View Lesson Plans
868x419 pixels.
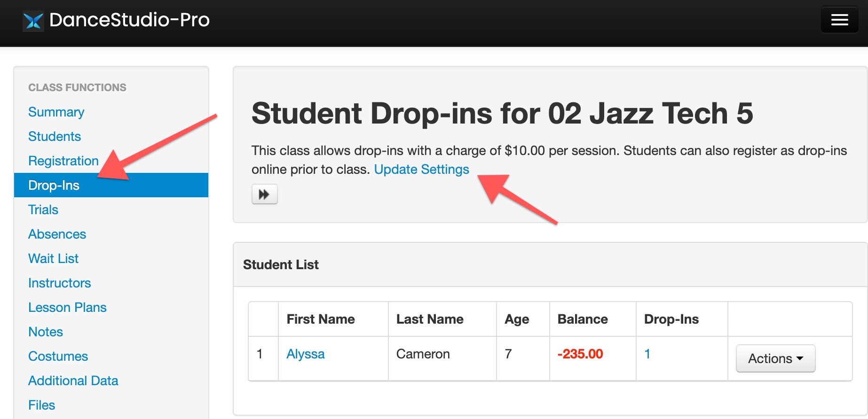[x=67, y=307]
